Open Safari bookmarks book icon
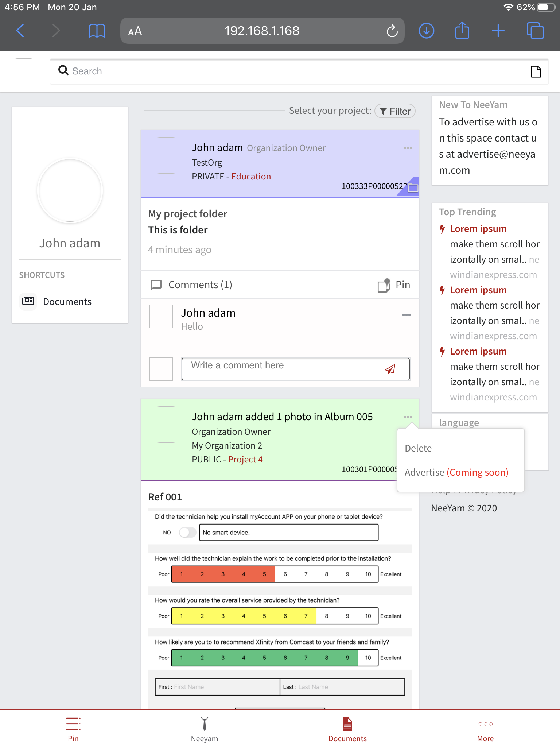Viewport: 560px width, 747px height. pos(97,31)
